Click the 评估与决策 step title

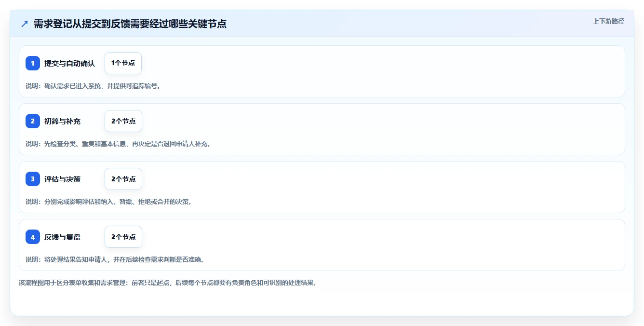click(62, 179)
